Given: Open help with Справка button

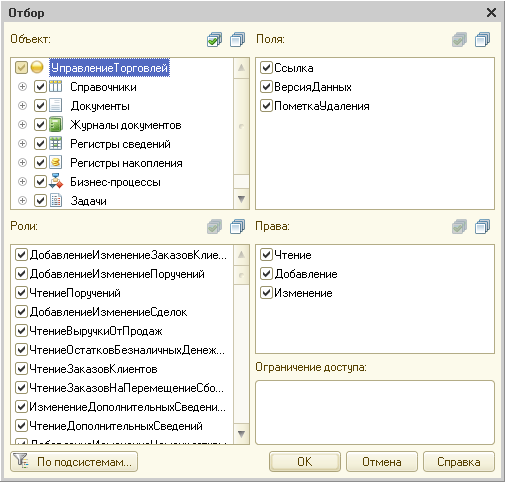Looking at the screenshot, I should 459,462.
